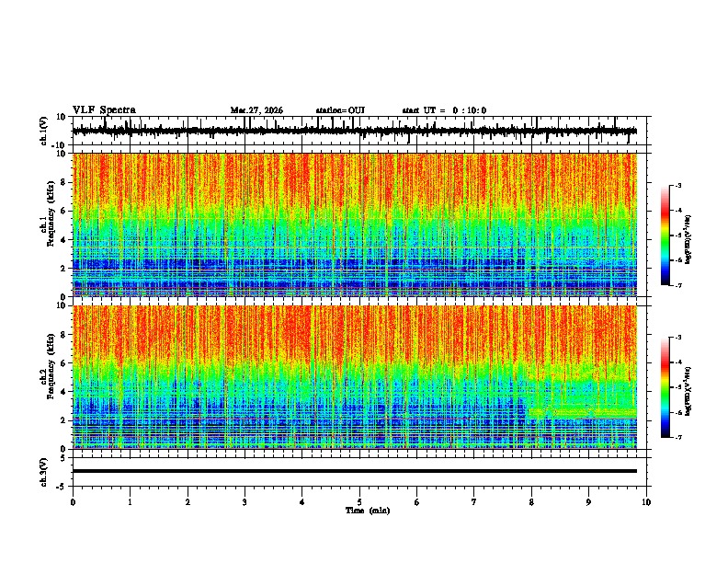Click the "6" kHz tick on ch.2 frequency axis
The width and height of the screenshot is (728, 563).
tap(64, 362)
